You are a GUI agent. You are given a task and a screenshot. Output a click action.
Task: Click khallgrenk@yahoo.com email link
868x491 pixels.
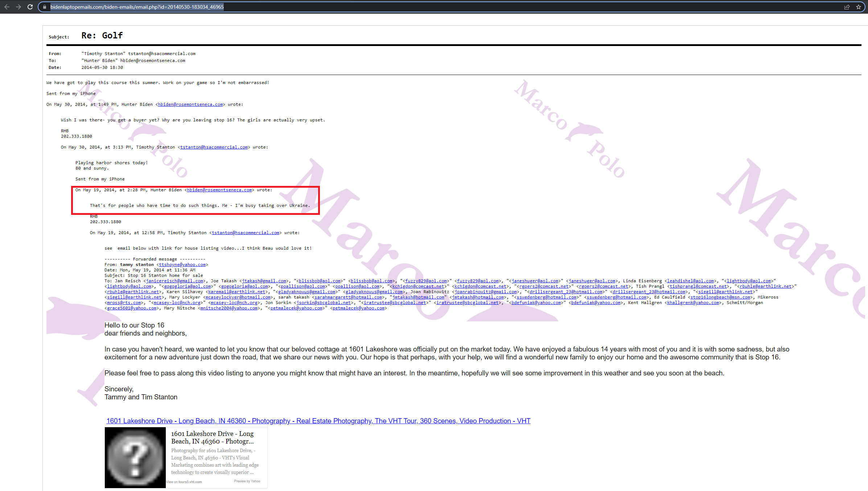[x=693, y=303]
